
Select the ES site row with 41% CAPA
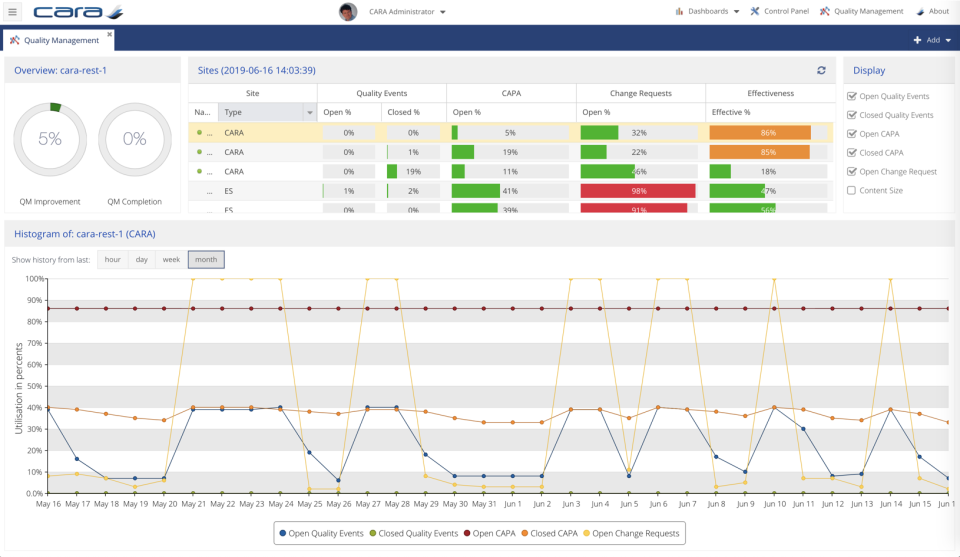[x=511, y=191]
